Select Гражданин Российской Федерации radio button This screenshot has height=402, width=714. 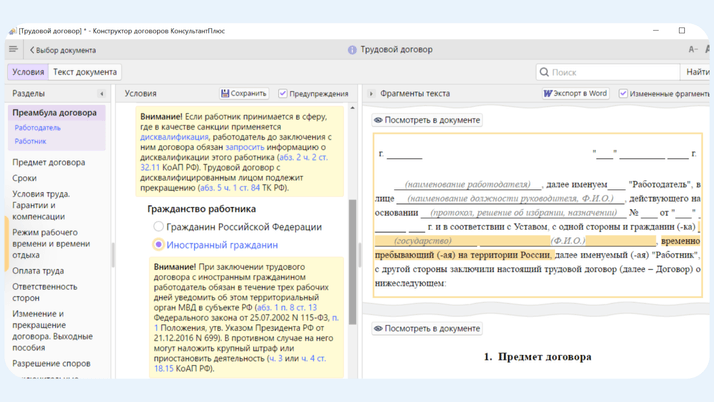(x=158, y=227)
